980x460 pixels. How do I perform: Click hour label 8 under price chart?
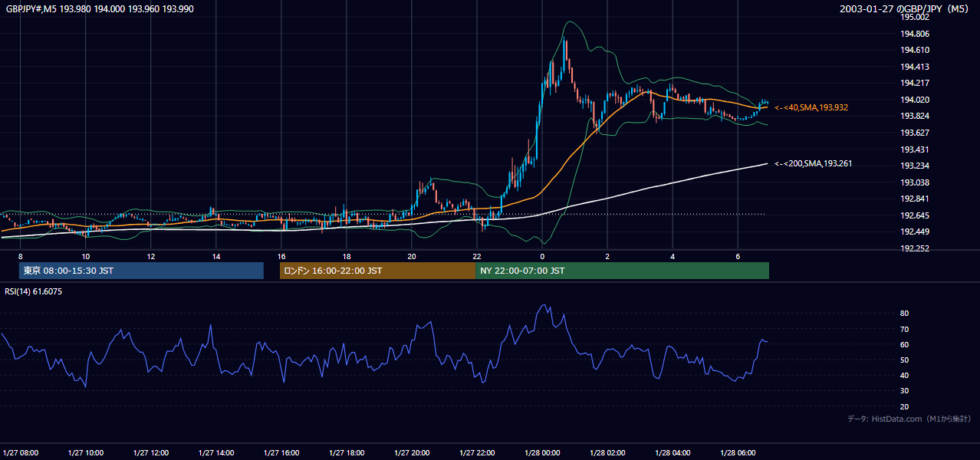21,256
